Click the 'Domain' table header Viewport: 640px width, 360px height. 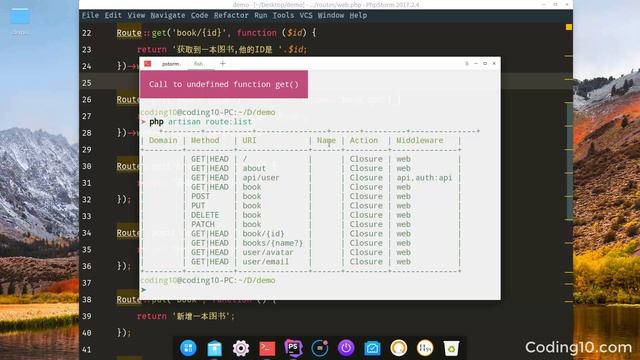click(x=163, y=140)
